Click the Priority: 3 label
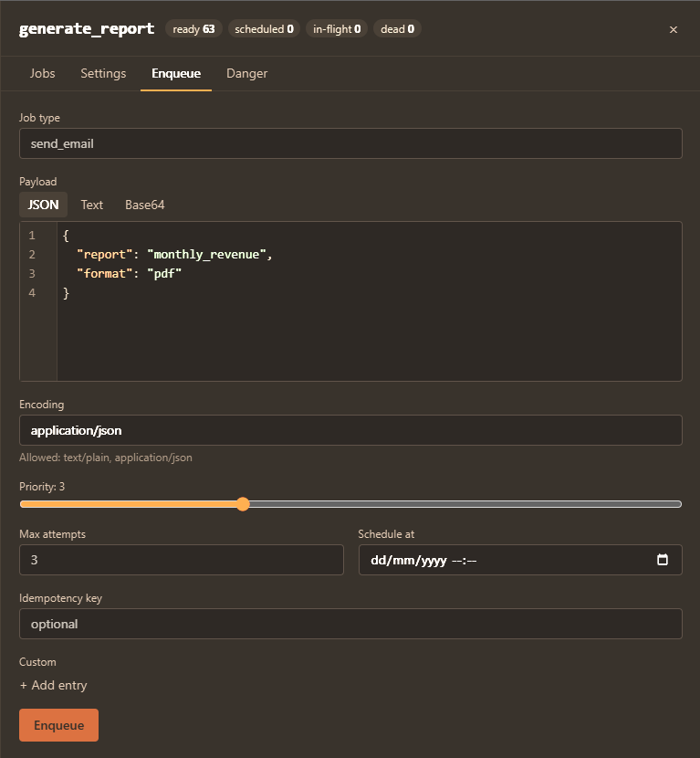 pyautogui.click(x=42, y=487)
